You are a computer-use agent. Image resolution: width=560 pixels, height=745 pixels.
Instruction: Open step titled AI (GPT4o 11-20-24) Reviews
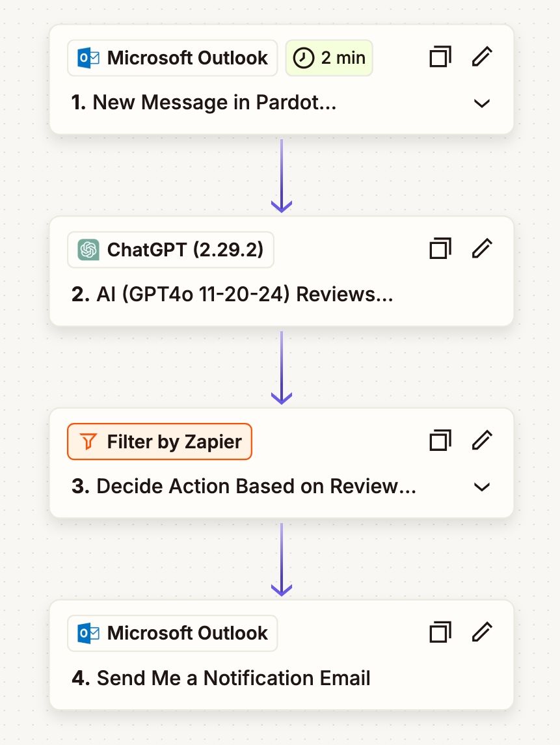[232, 295]
